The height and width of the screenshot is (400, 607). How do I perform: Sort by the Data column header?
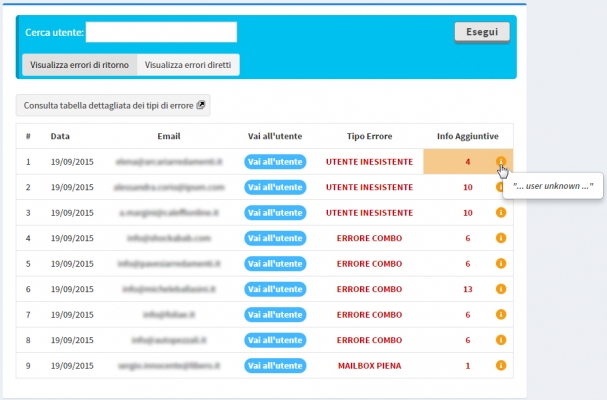point(60,136)
